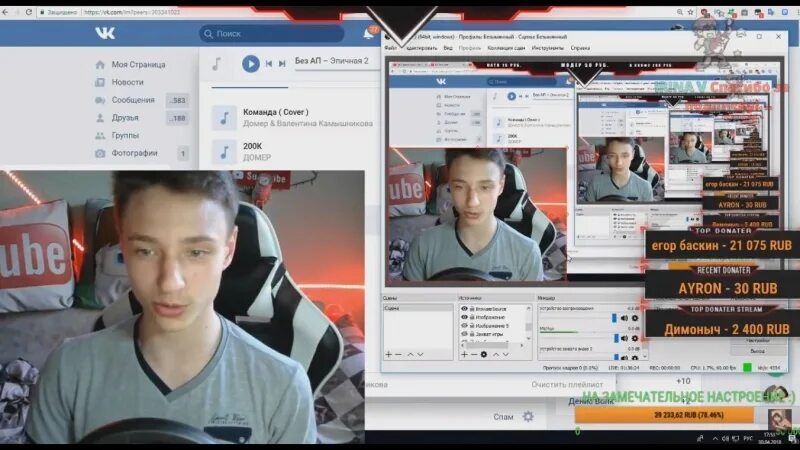The image size is (800, 450).
Task: Click note icon of track 200K
Action: pos(224,152)
